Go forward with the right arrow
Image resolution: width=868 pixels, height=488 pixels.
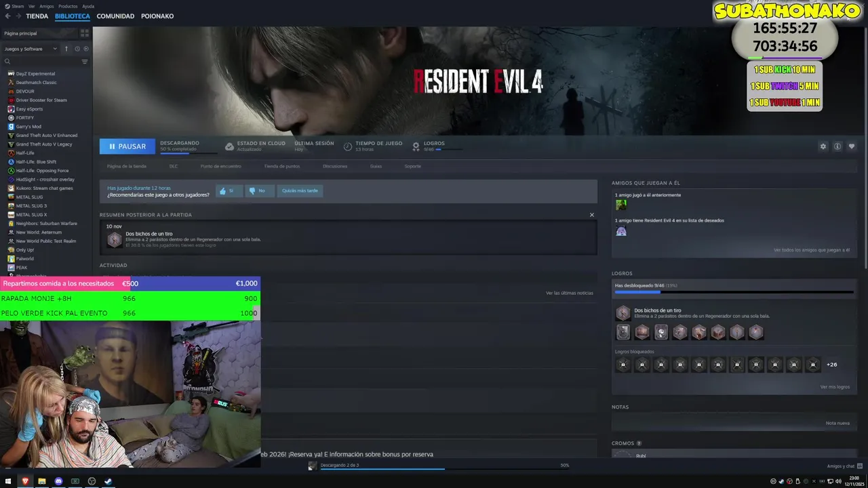[x=18, y=16]
